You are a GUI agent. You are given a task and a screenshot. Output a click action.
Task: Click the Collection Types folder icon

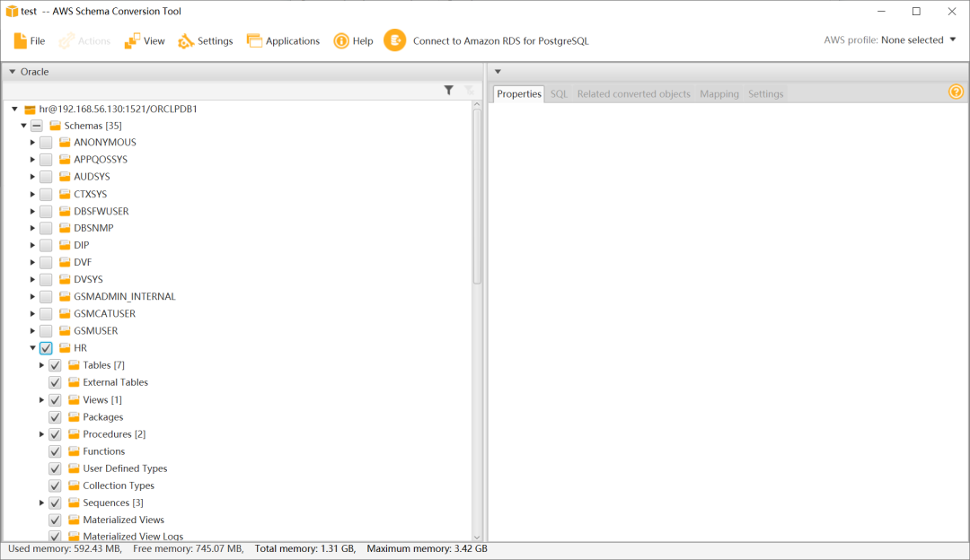(x=74, y=486)
